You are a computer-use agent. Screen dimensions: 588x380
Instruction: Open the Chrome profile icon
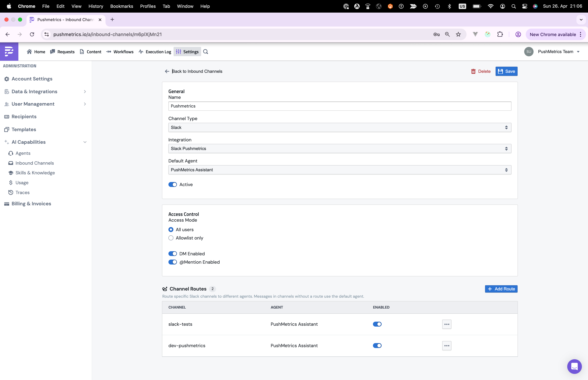pos(518,34)
